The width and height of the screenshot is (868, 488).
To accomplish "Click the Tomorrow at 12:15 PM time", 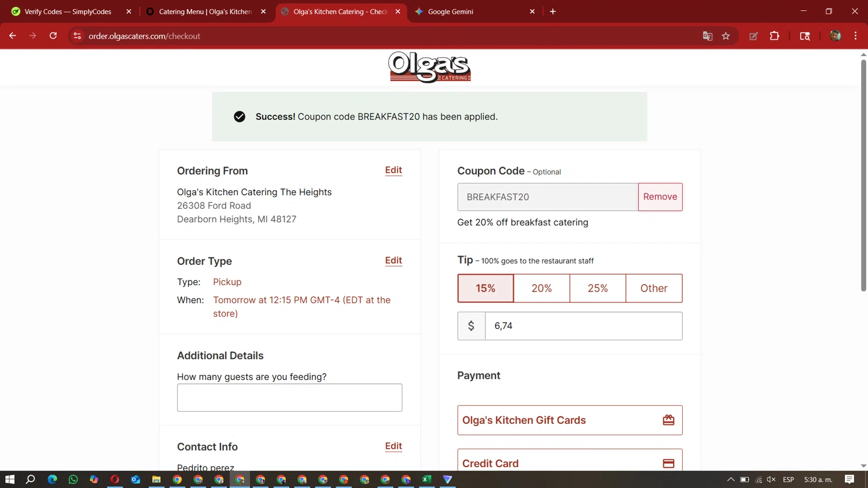I will 301,306.
